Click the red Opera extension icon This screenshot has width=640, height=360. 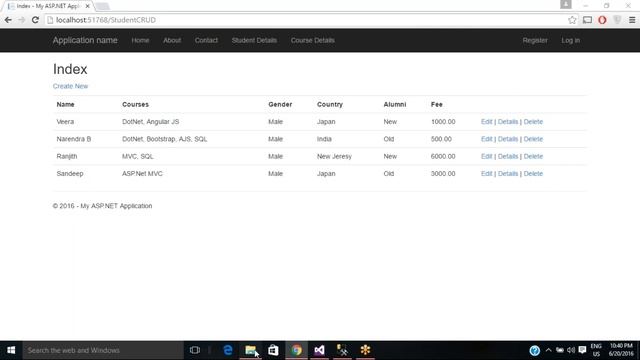coord(602,20)
